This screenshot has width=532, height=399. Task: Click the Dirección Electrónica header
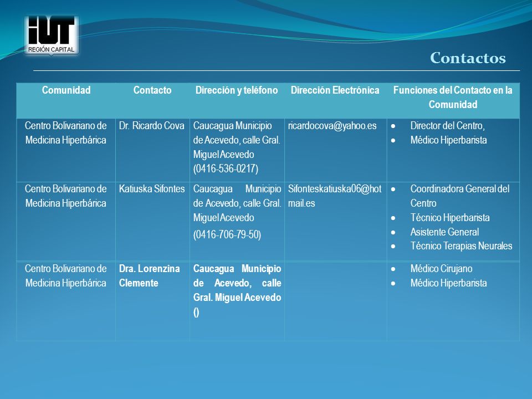tap(335, 90)
